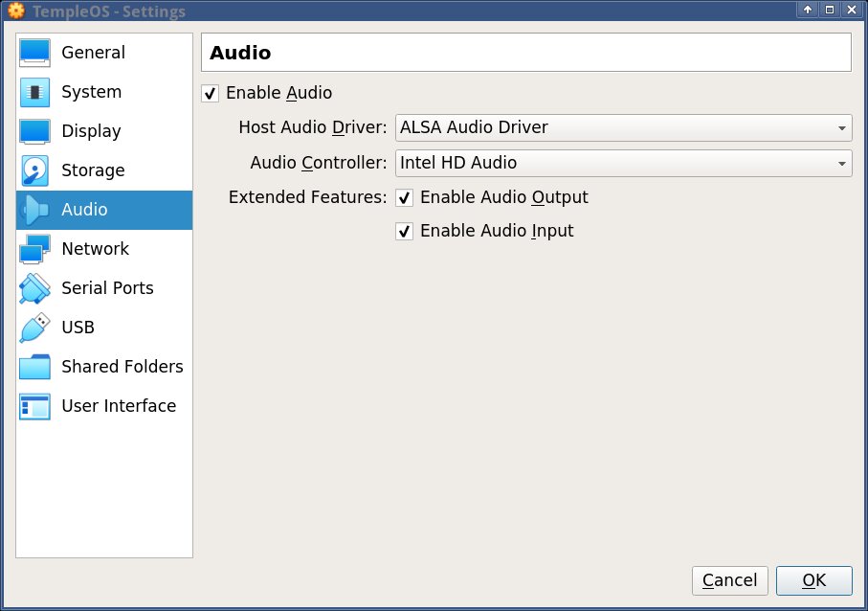This screenshot has height=611, width=868.
Task: Click the Network monitors icon
Action: [34, 249]
